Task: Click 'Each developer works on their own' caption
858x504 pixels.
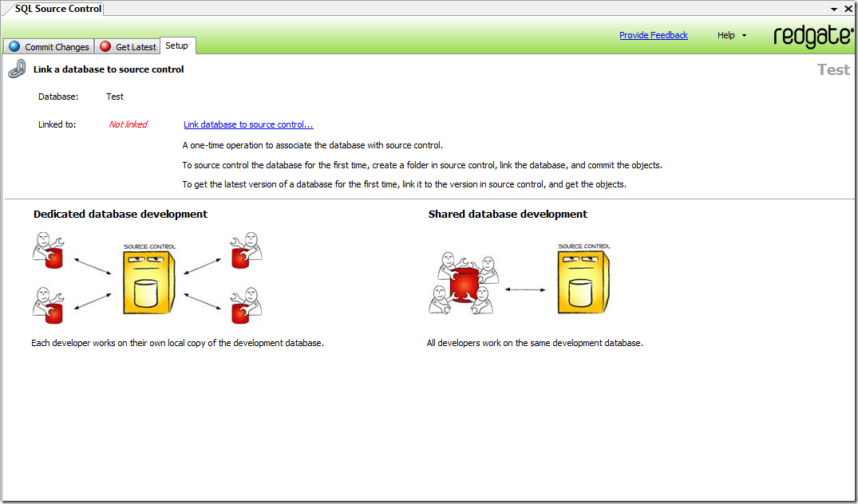Action: (x=177, y=343)
